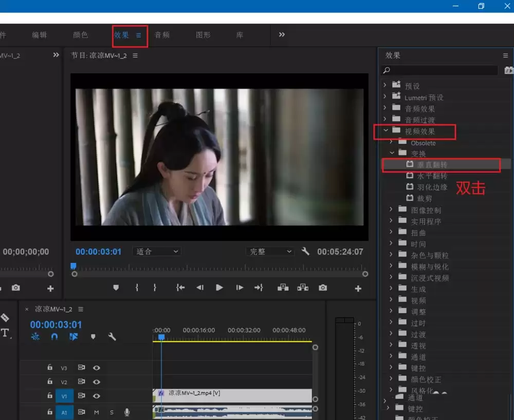Click the Play button in program monitor

click(x=219, y=288)
